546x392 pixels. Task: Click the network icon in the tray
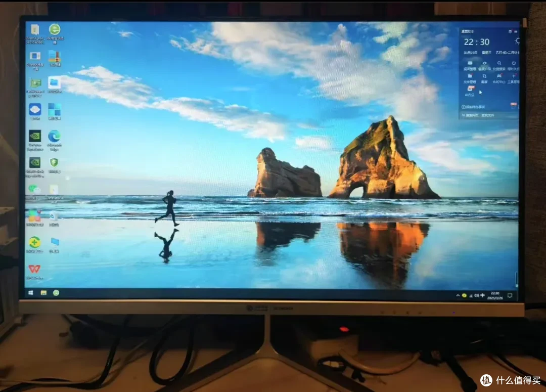click(471, 295)
